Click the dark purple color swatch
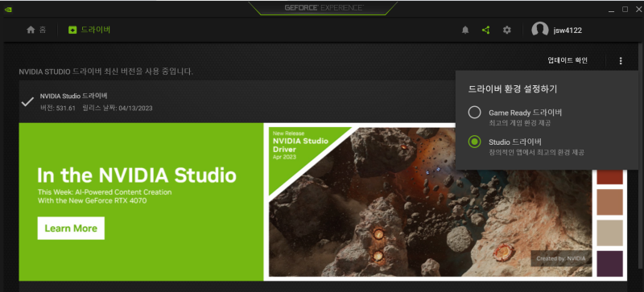The height and width of the screenshot is (292, 644). (609, 264)
